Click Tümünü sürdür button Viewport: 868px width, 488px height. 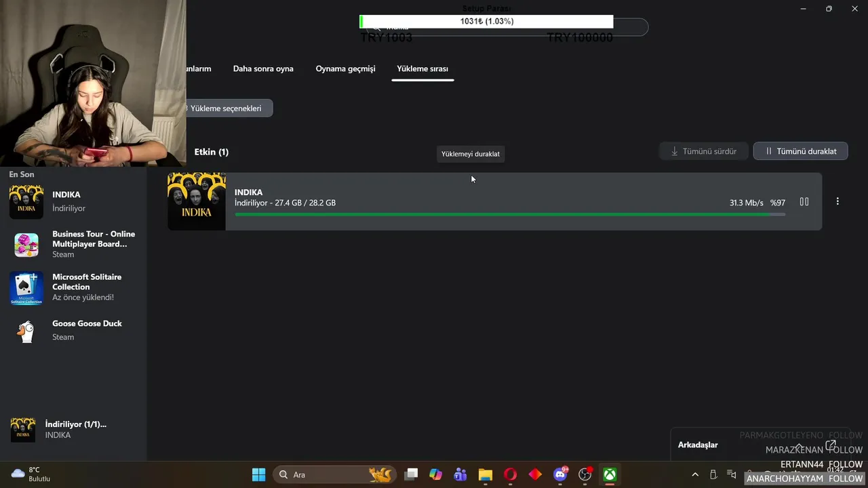tap(703, 151)
